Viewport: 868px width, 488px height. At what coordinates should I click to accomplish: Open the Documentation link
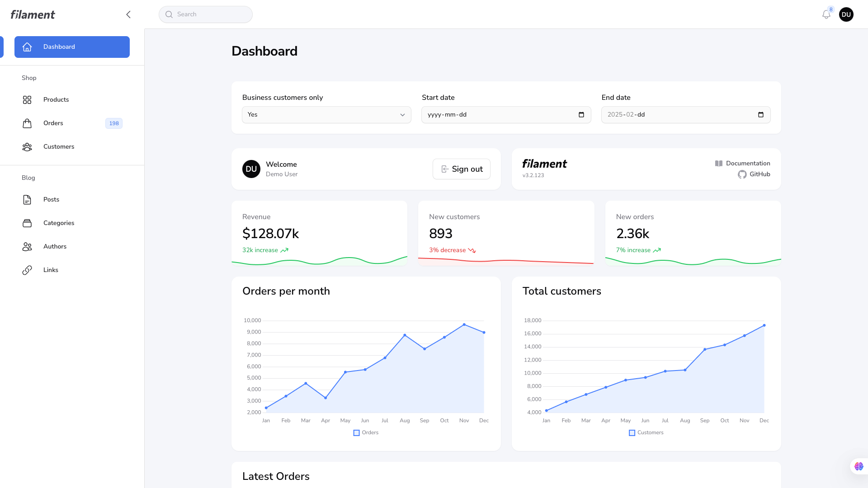coord(747,164)
